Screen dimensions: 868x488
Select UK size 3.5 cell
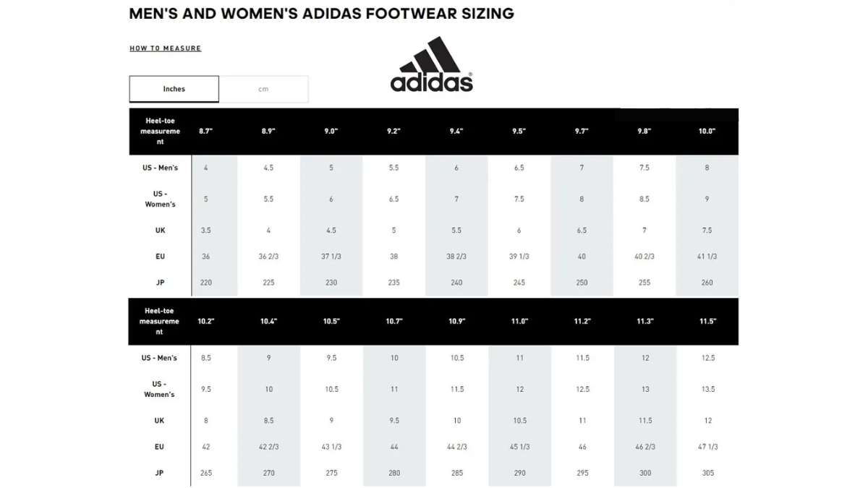(206, 230)
